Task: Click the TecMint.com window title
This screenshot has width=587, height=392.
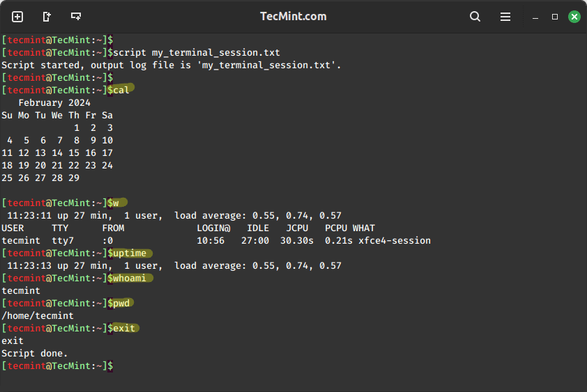Action: pos(293,16)
